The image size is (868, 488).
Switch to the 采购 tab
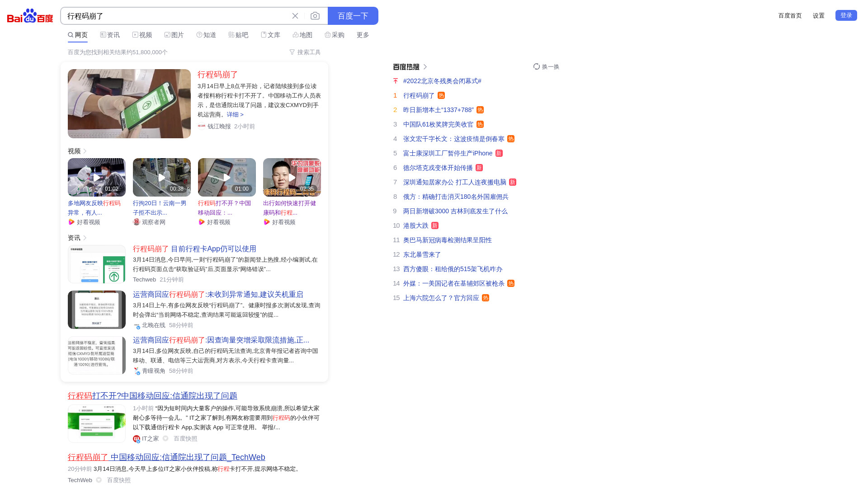[335, 35]
